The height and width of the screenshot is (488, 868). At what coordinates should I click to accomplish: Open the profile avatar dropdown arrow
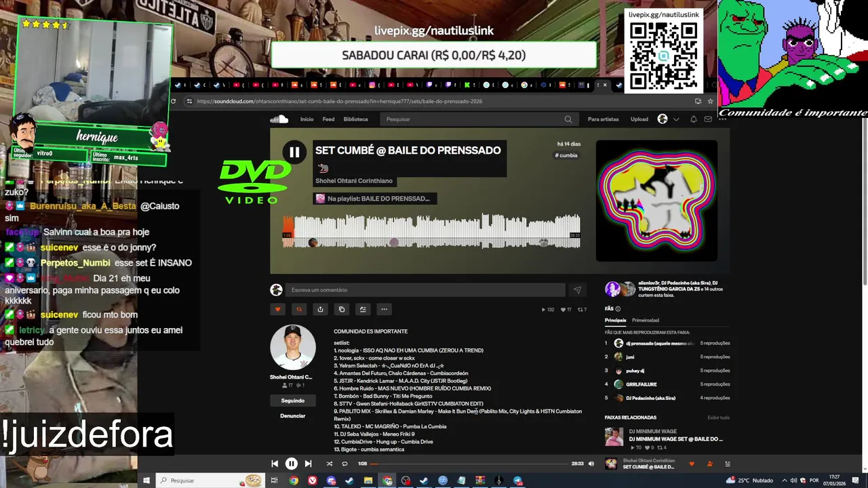676,119
